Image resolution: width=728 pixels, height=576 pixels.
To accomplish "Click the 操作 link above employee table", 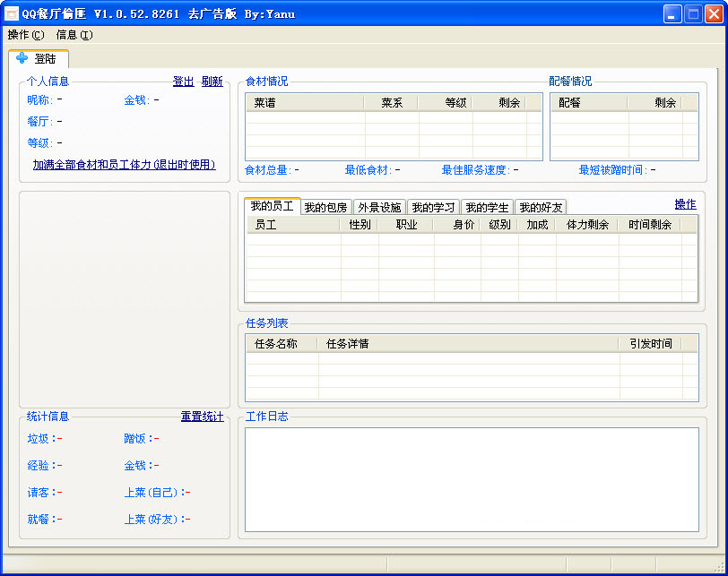I will [x=685, y=204].
